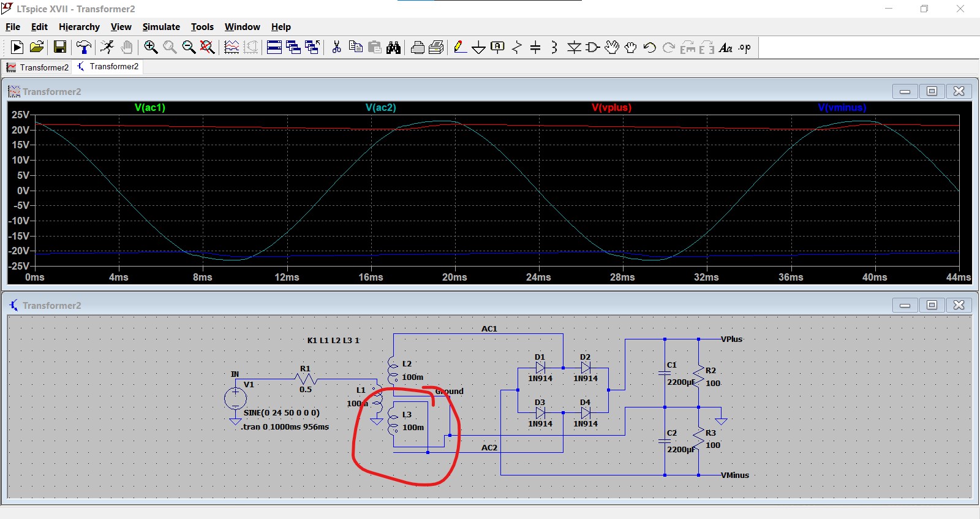
Task: Halt the simulation with the hand icon
Action: click(x=127, y=47)
